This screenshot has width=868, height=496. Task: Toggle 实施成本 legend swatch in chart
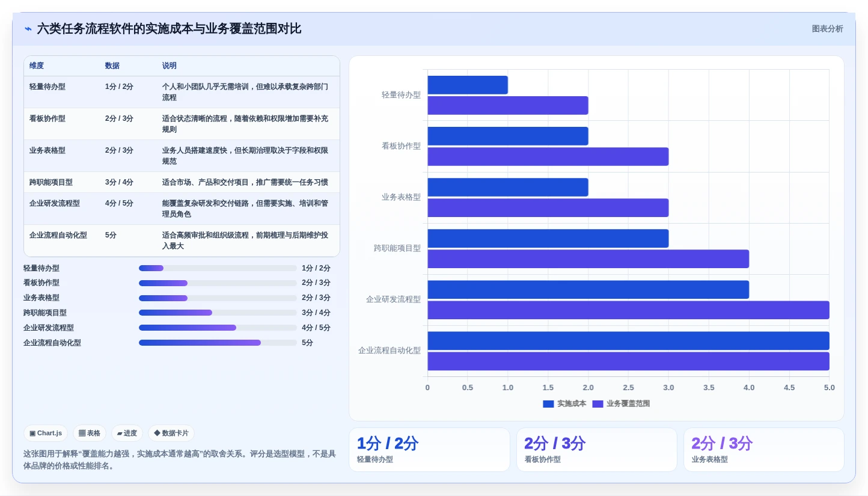point(548,404)
